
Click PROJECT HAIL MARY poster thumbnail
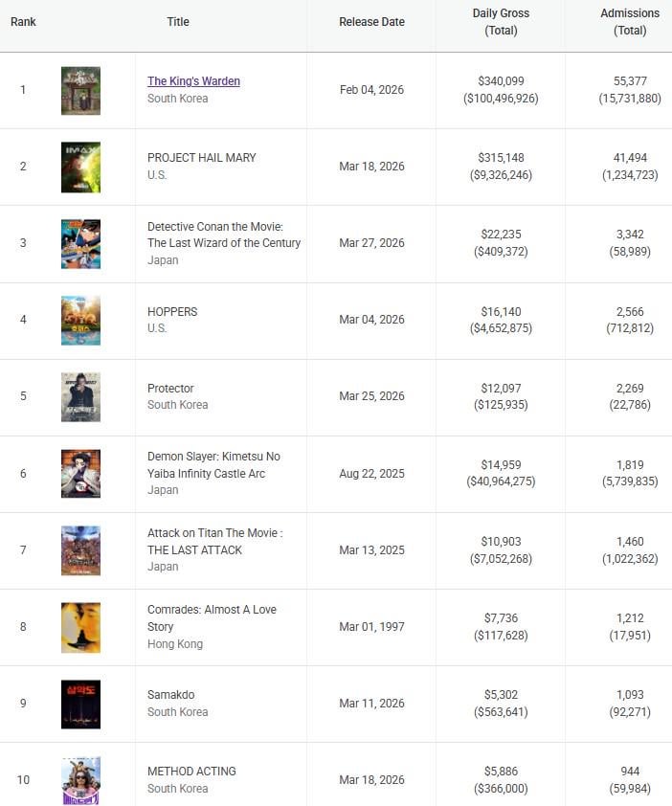pyautogui.click(x=80, y=168)
